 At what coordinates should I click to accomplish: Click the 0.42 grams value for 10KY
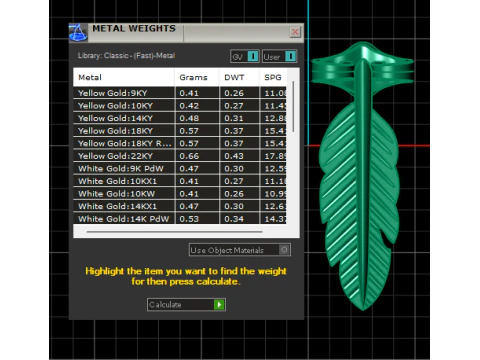189,106
